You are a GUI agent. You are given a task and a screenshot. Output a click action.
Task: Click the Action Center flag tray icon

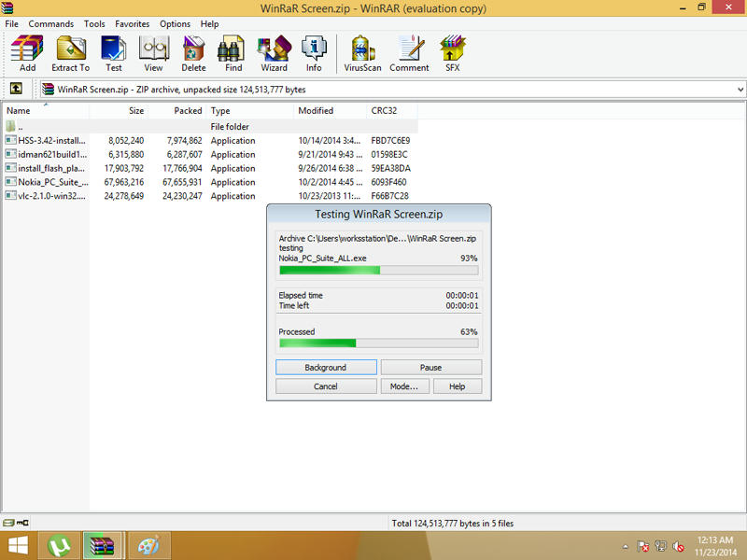[642, 546]
